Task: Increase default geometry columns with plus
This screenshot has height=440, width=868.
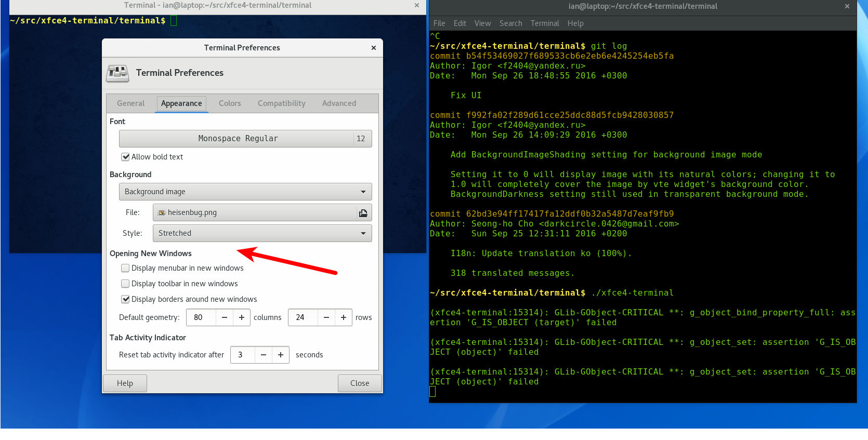Action: pos(241,317)
